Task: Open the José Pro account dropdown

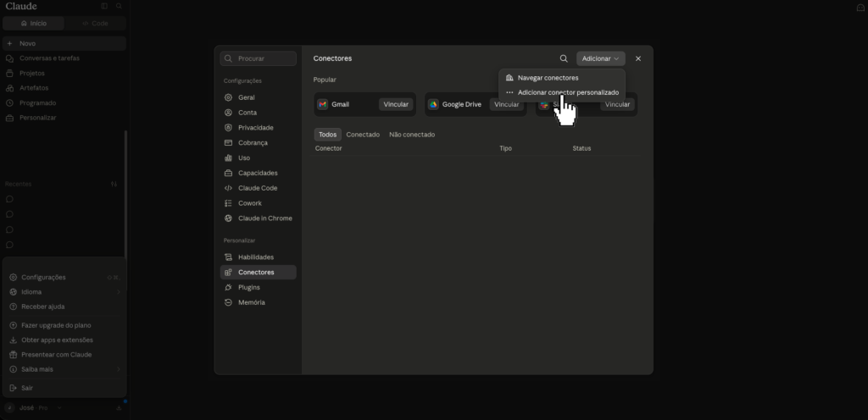Action: coord(33,408)
